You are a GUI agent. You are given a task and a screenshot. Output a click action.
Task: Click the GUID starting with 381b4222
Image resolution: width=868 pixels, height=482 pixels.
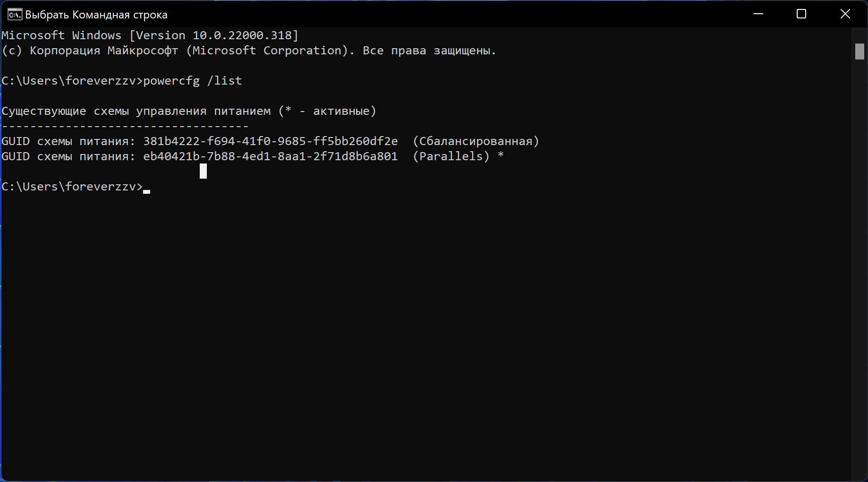tap(270, 141)
